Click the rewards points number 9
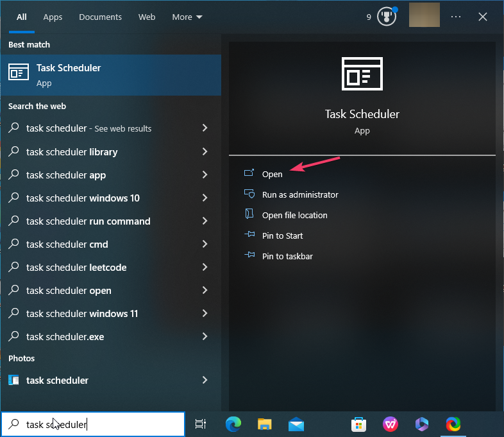Screen dimensions: 504x437 point(369,17)
